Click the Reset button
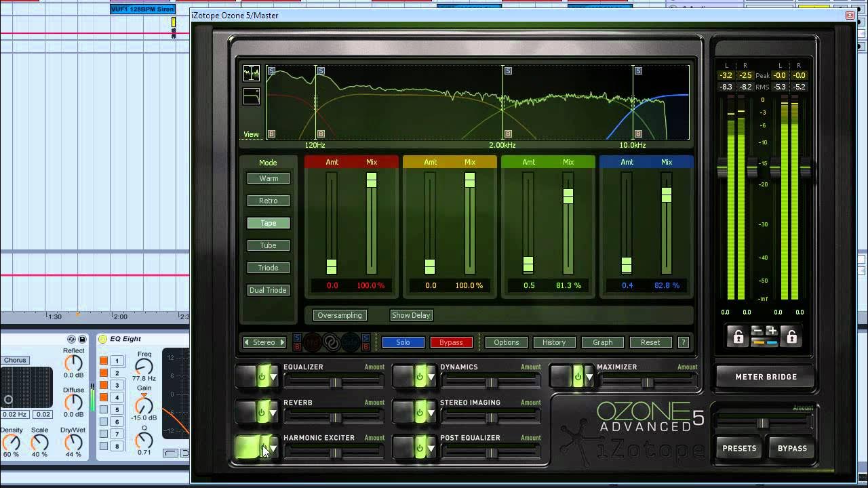The height and width of the screenshot is (488, 868). [650, 342]
